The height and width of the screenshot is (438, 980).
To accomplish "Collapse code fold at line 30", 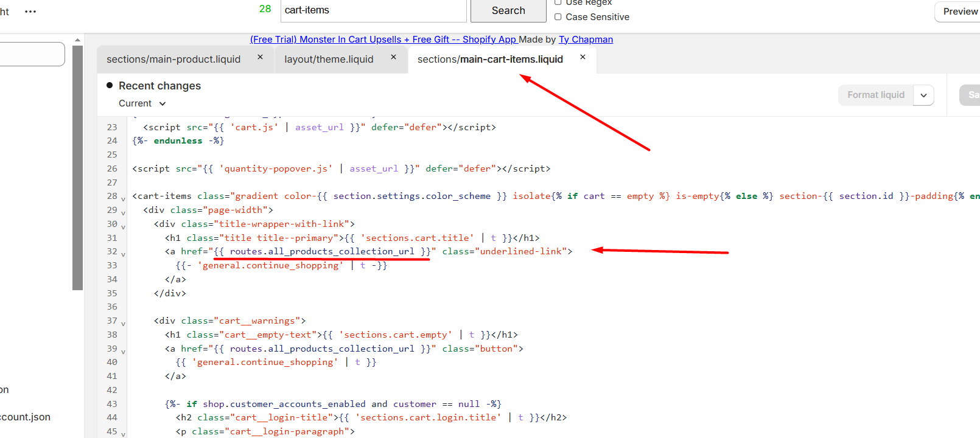I will pos(123,227).
